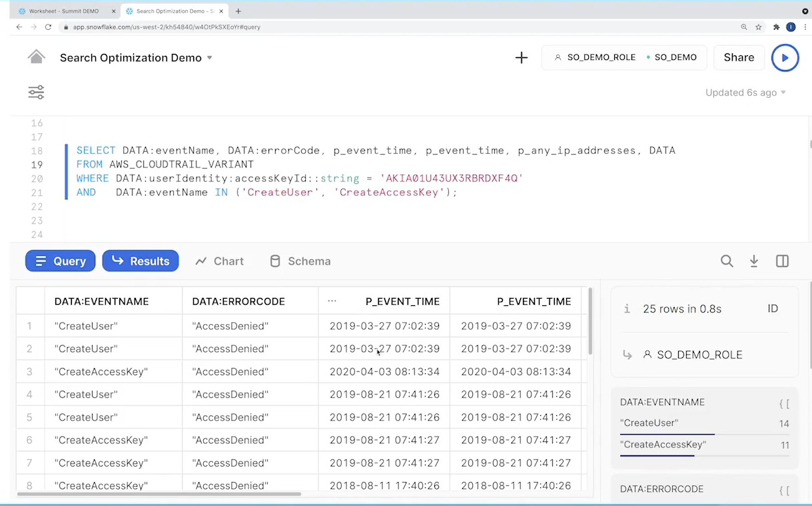Screen dimensions: 812x506
Task: Select the Query toggle button
Action: tap(61, 261)
